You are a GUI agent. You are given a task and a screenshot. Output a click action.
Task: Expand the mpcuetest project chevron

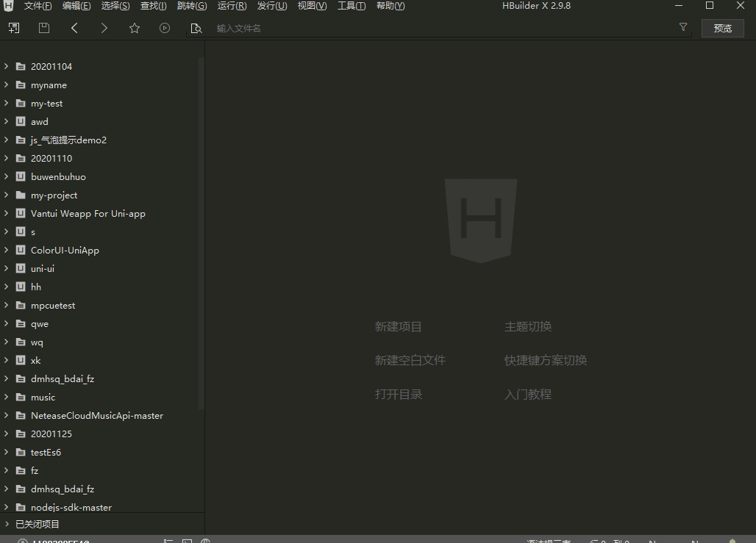(7, 304)
